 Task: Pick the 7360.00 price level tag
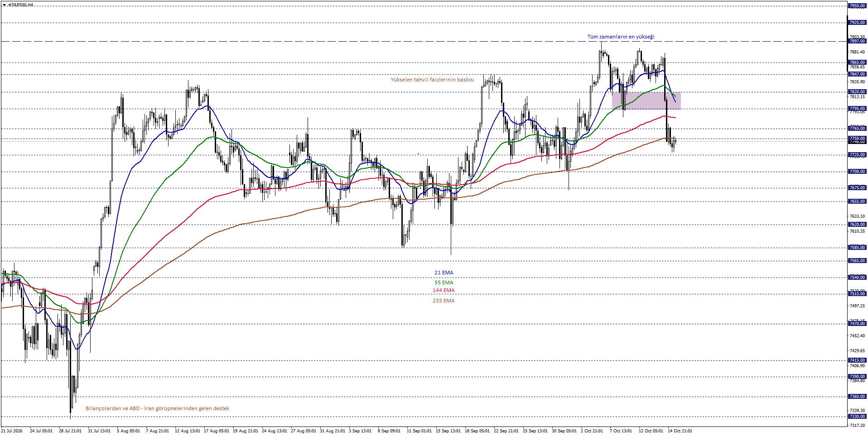click(857, 397)
